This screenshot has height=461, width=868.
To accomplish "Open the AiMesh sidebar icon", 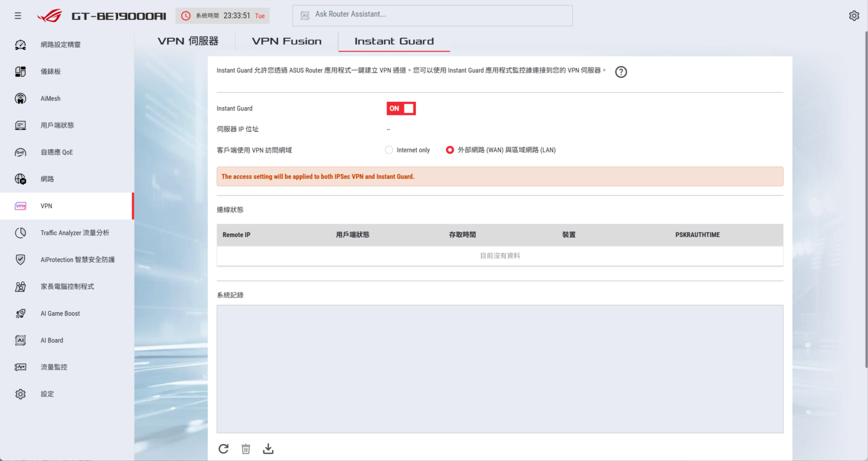I will [20, 98].
